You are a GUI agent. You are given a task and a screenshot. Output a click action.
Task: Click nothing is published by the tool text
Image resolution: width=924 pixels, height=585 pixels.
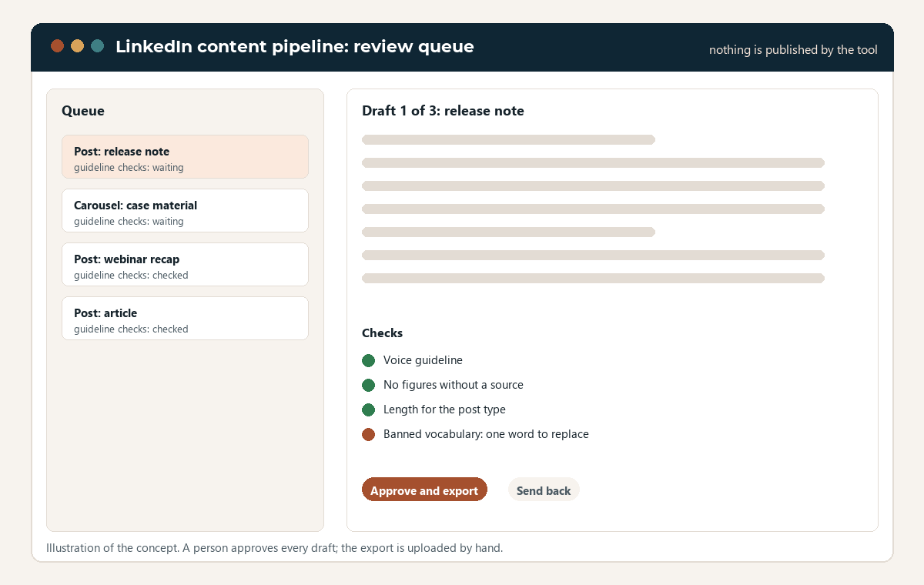[793, 50]
